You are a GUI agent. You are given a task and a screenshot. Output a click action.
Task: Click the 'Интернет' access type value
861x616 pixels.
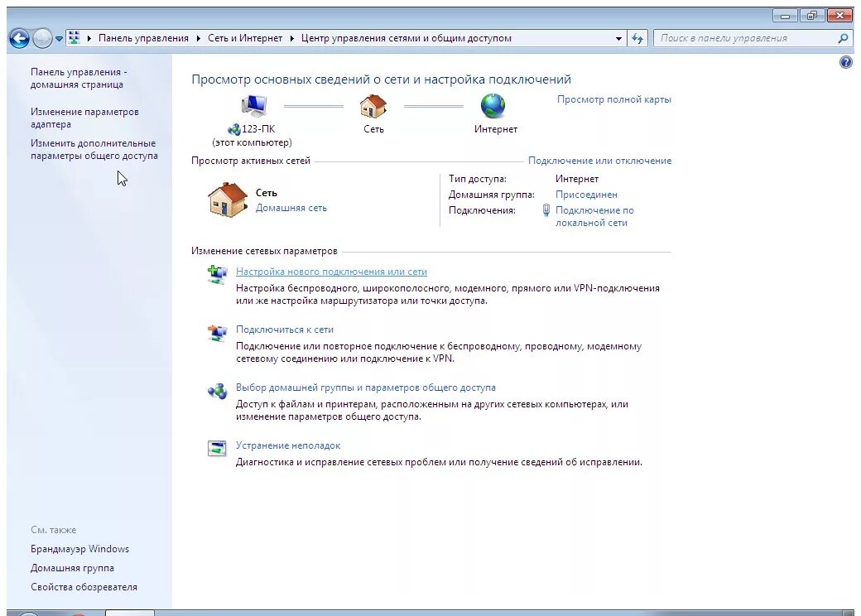pos(577,179)
